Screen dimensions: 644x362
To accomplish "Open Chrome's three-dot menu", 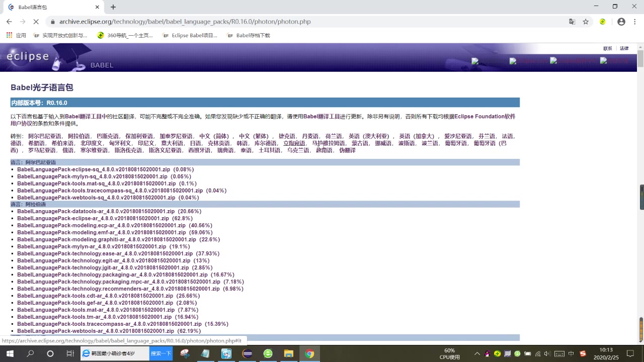I will coord(635,22).
